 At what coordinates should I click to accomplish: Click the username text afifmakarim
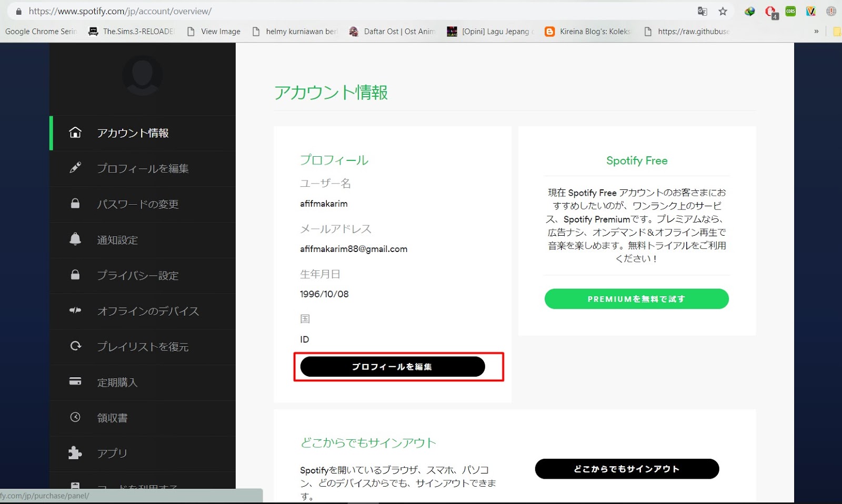point(324,204)
